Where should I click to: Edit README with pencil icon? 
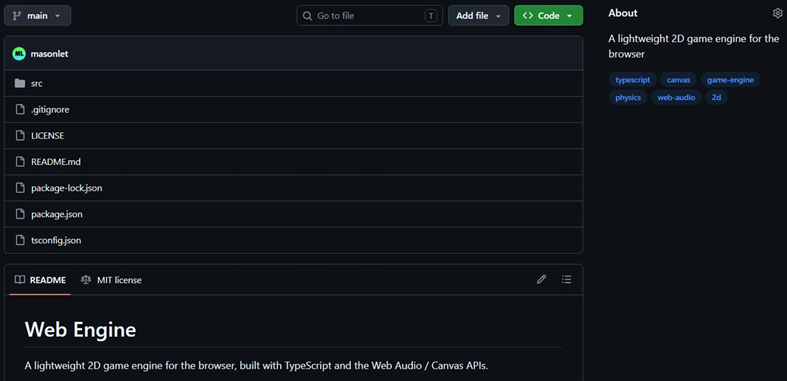tap(541, 280)
